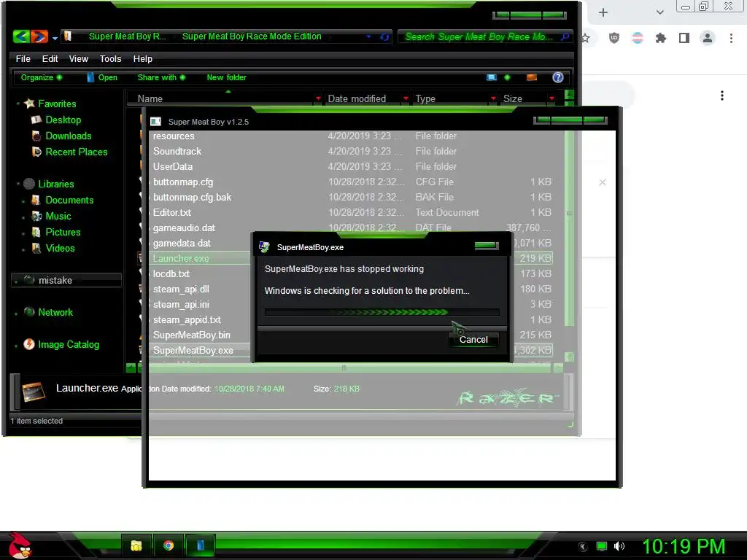Click the New folder button
747x560 pixels.
point(226,77)
